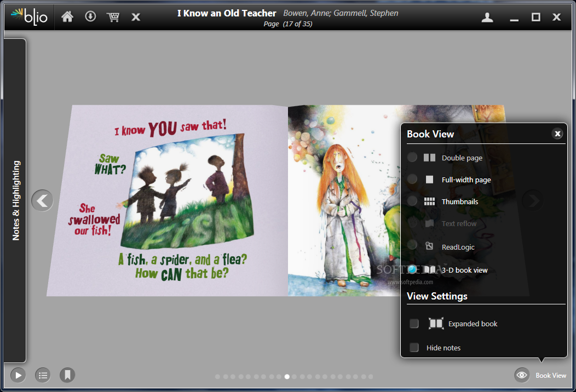The width and height of the screenshot is (576, 392).
Task: Select the ReadLogic radio button
Action: [x=412, y=245]
